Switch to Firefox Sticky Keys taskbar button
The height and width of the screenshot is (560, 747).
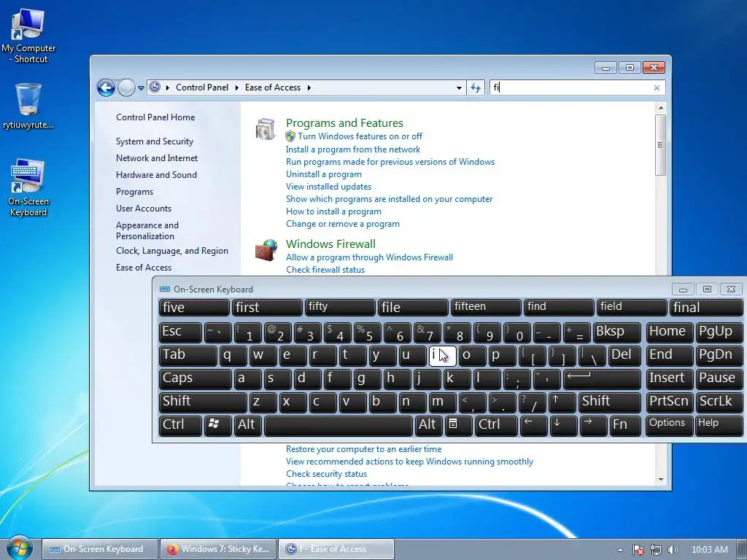pos(217,549)
